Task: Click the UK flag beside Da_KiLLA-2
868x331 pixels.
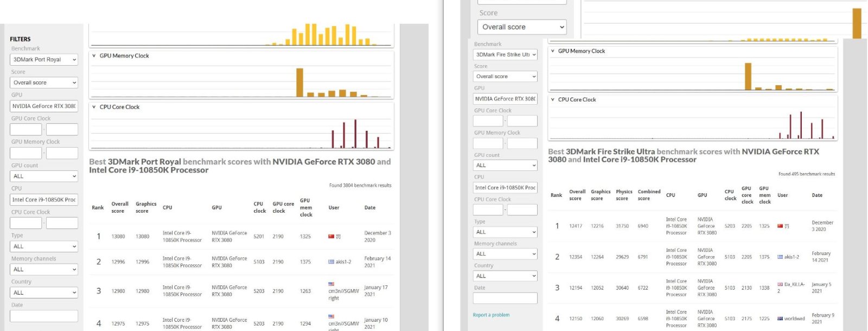Action: [x=780, y=284]
